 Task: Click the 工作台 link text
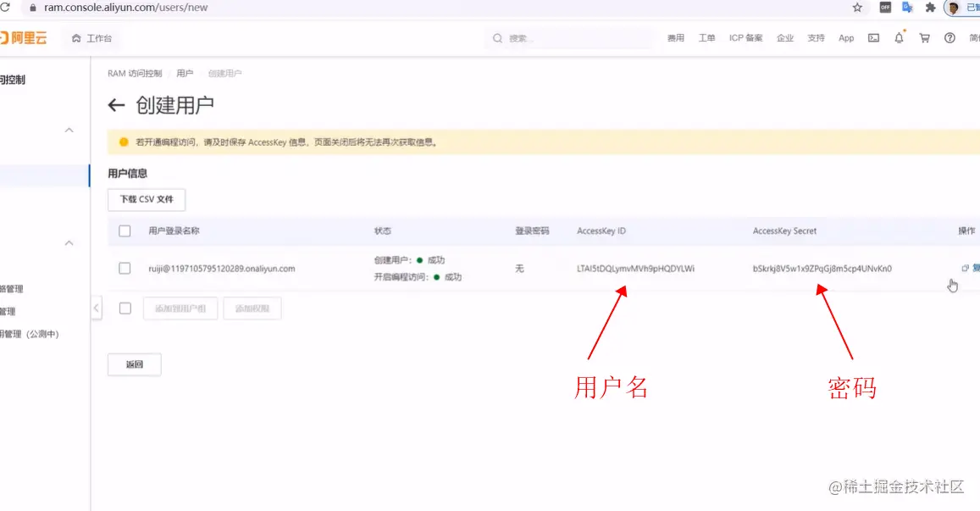pyautogui.click(x=99, y=38)
